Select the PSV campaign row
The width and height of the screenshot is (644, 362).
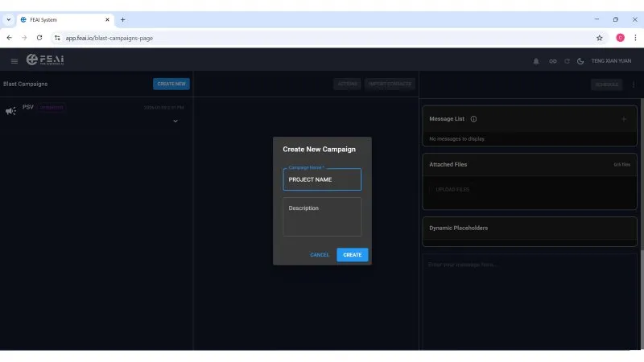point(96,113)
